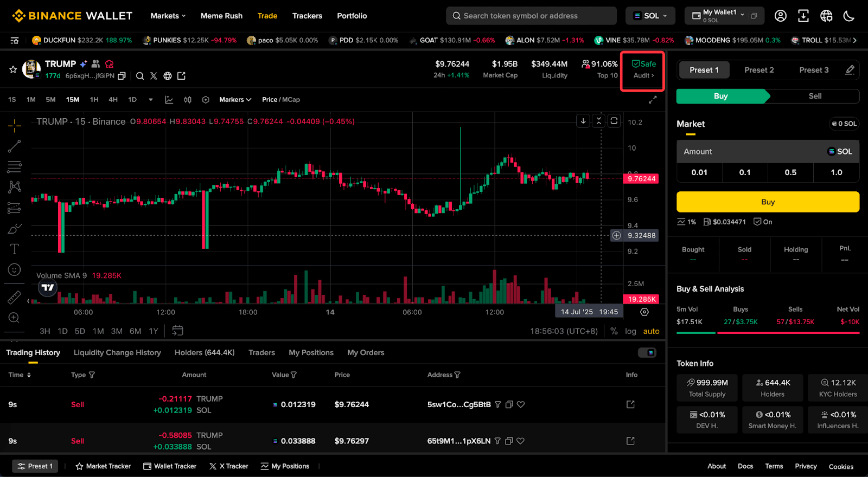Viewport: 868px width, 477px height.
Task: Switch to the Sell side
Action: pos(815,96)
